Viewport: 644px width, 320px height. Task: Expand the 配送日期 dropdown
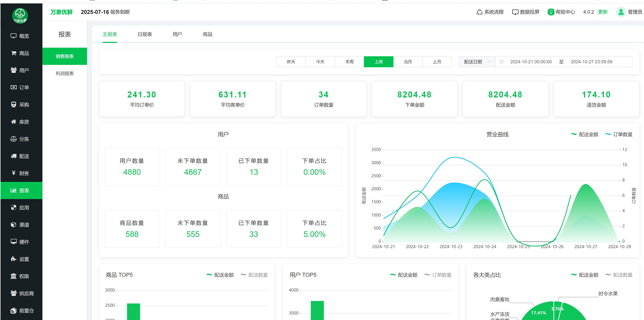pos(477,62)
